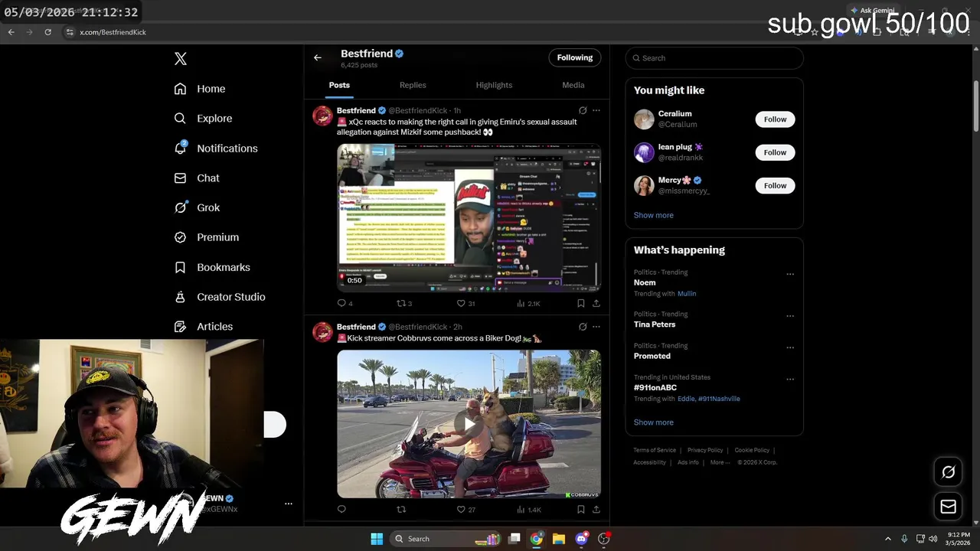Open floating Grok button
Image resolution: width=980 pixels, height=551 pixels.
948,472
